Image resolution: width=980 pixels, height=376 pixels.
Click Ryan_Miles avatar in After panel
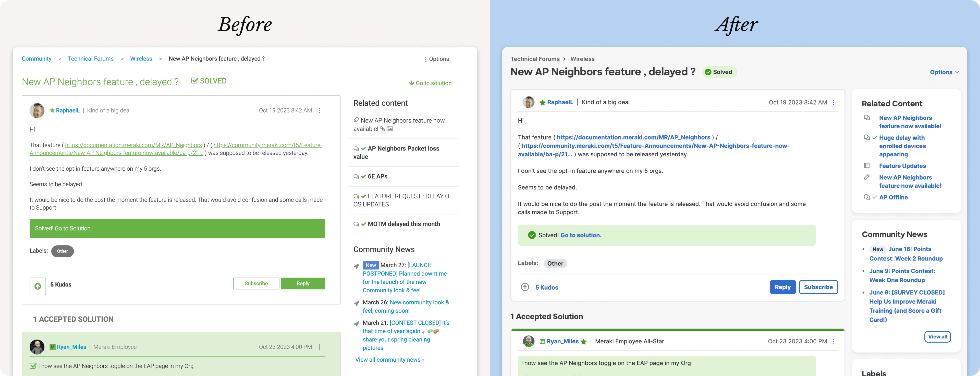(529, 341)
